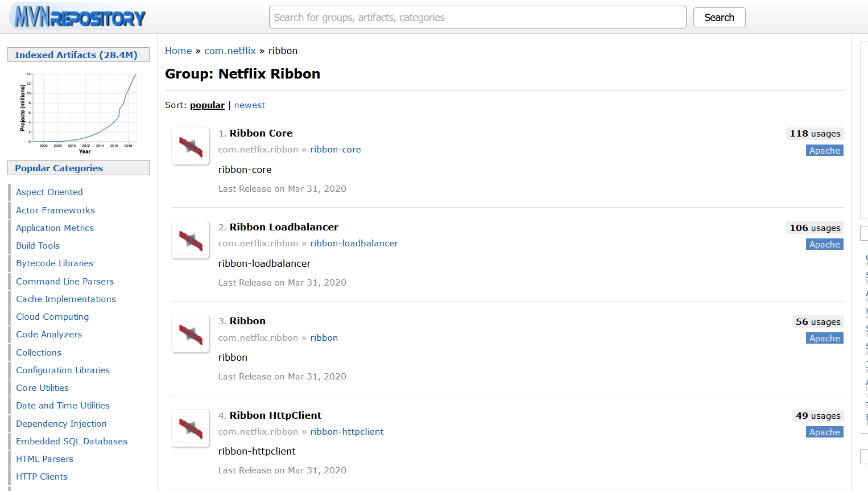
Task: Open the Bytecode Libraries category
Action: [55, 263]
